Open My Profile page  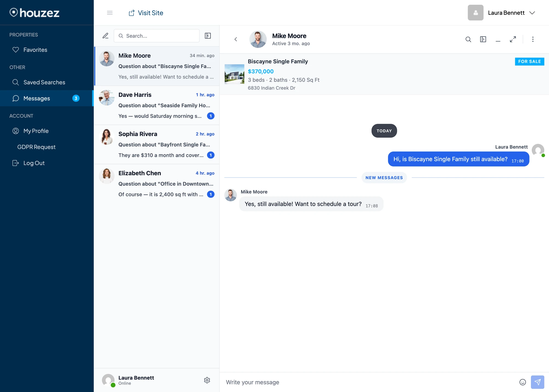[47, 131]
